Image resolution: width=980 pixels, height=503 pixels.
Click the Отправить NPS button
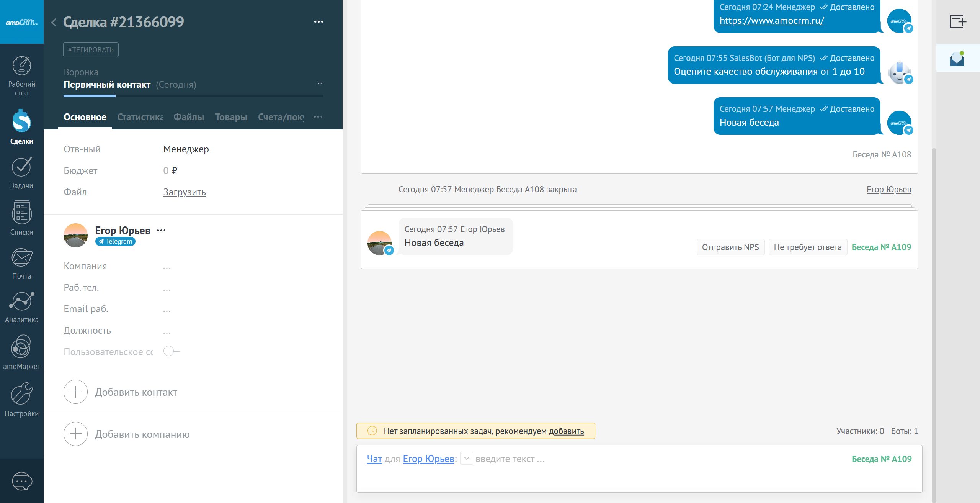(x=730, y=247)
